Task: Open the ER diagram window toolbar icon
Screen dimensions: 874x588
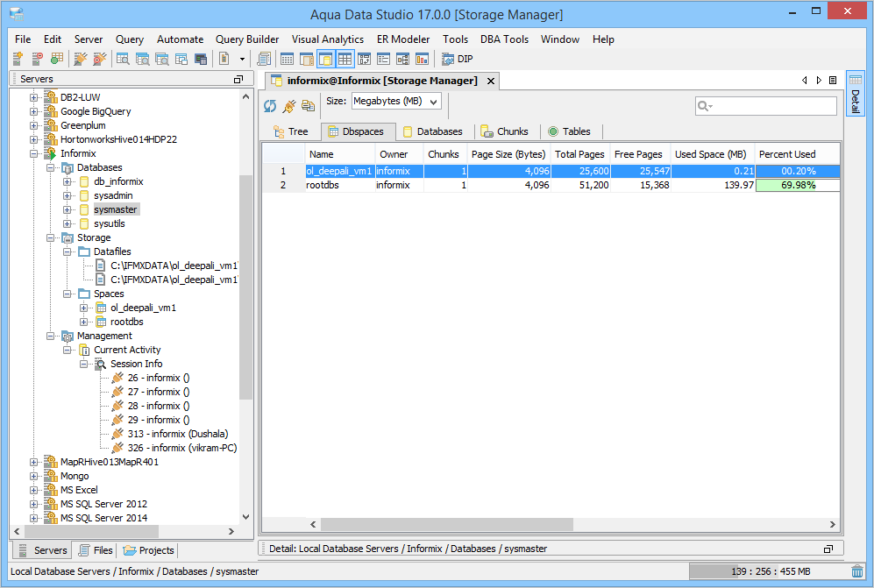Action: pos(402,59)
